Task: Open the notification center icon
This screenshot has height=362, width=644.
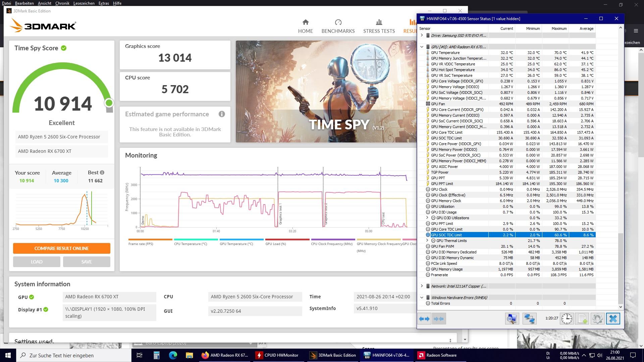Action: click(633, 355)
